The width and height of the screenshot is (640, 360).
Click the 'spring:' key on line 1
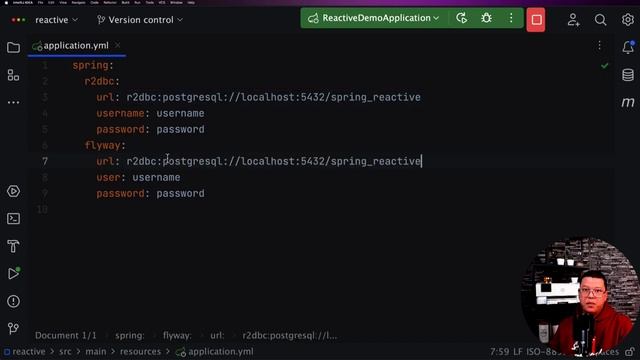[x=93, y=65]
